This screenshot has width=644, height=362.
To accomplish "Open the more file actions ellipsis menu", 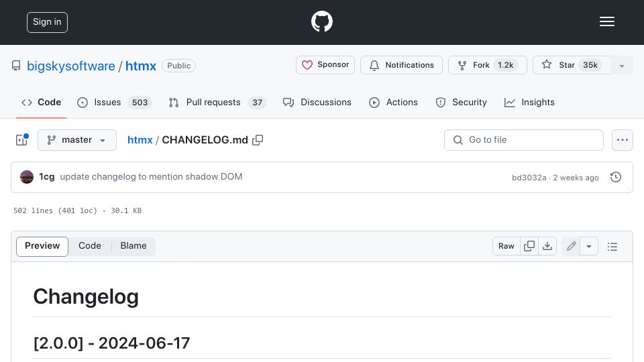I will [623, 140].
